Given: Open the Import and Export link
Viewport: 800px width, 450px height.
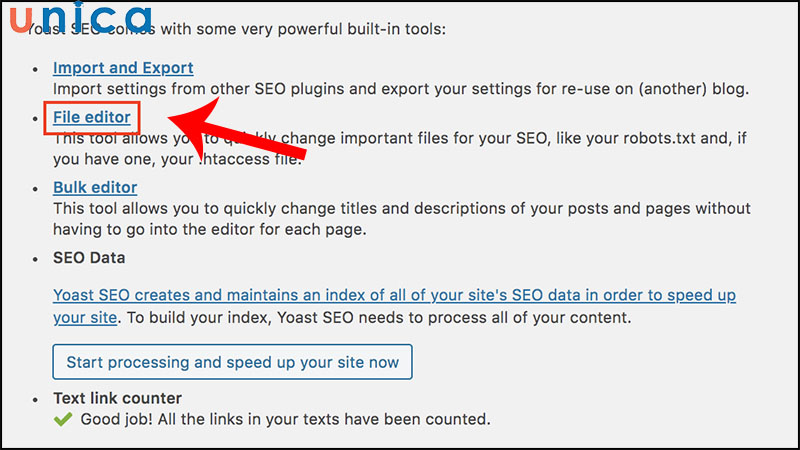Looking at the screenshot, I should coord(123,68).
